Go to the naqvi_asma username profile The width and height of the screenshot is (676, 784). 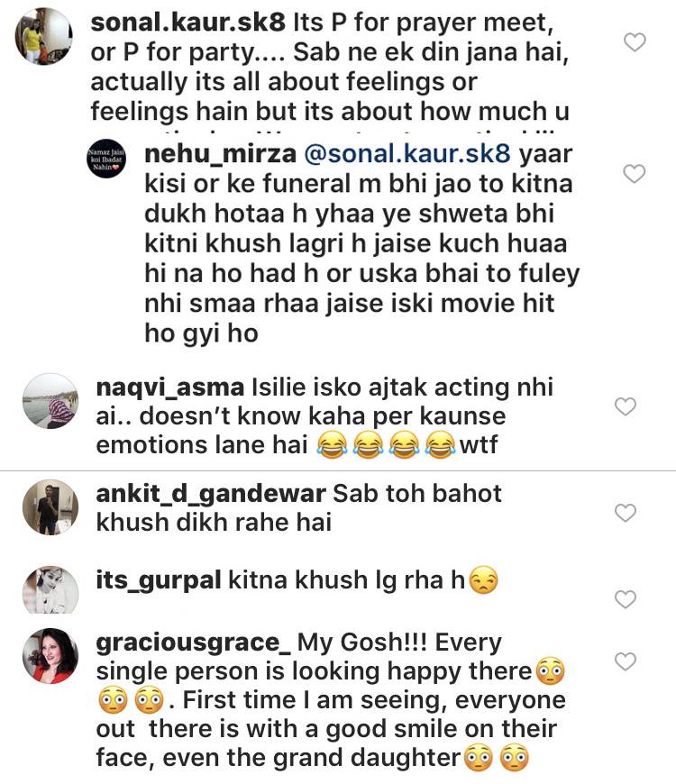coord(169,388)
